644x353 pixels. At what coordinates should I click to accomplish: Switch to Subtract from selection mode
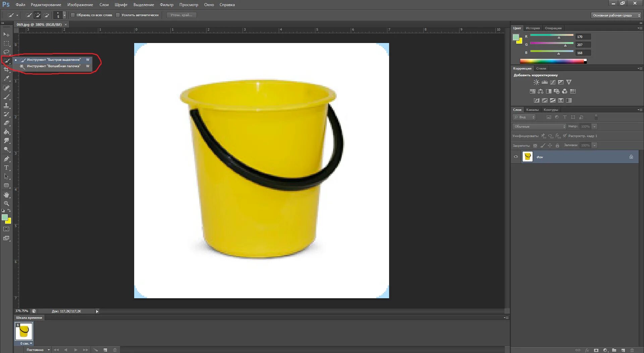point(46,15)
